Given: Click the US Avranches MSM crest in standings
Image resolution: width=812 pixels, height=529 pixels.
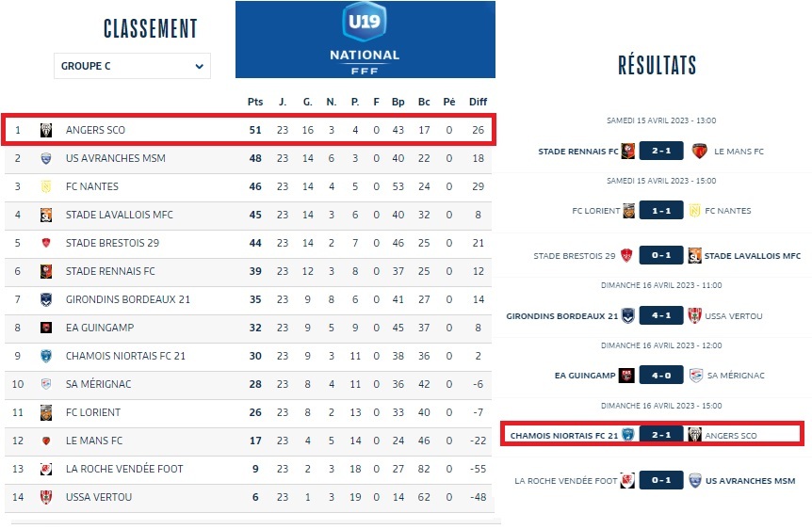Looking at the screenshot, I should coord(45,158).
